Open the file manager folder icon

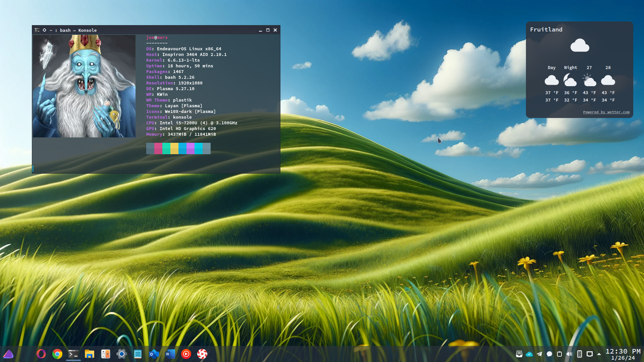[89, 354]
